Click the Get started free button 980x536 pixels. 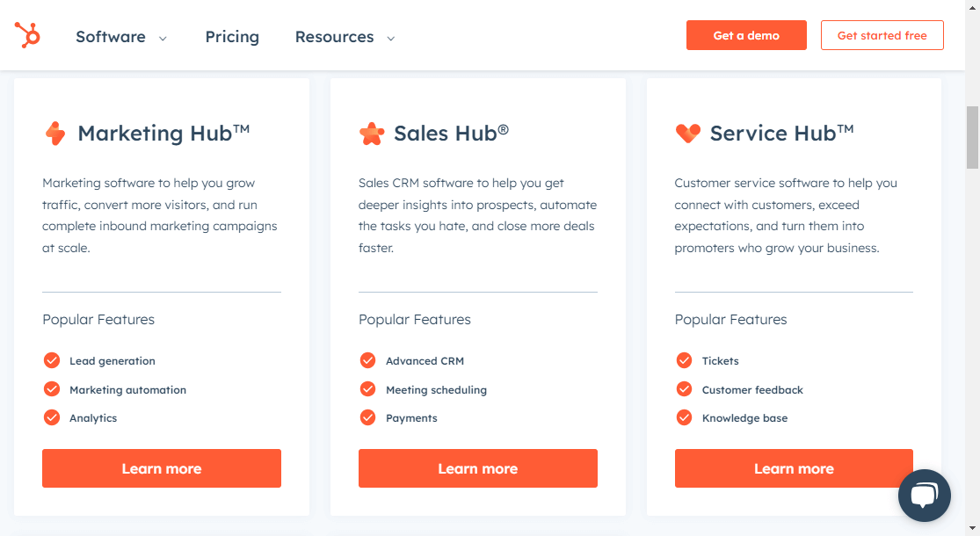[x=882, y=35]
